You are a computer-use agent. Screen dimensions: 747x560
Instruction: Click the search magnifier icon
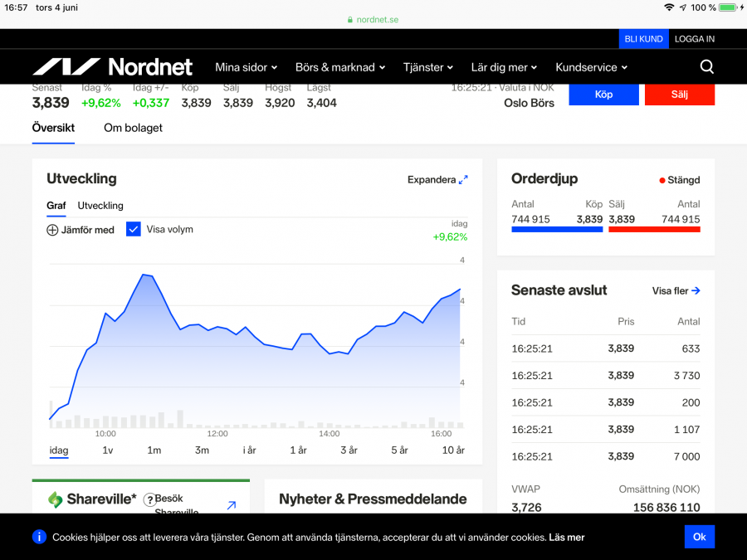[706, 67]
